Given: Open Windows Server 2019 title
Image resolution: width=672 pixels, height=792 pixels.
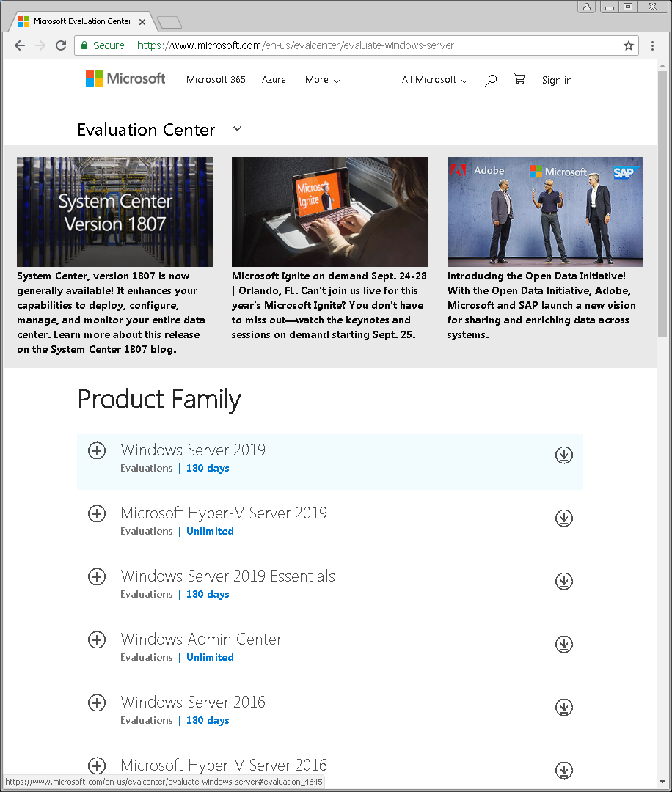Looking at the screenshot, I should tap(192, 450).
